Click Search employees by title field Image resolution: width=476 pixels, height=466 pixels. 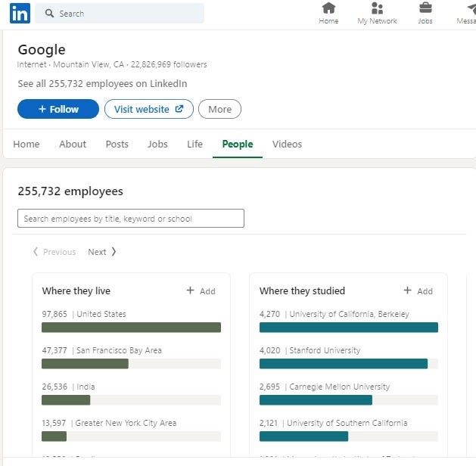131,218
